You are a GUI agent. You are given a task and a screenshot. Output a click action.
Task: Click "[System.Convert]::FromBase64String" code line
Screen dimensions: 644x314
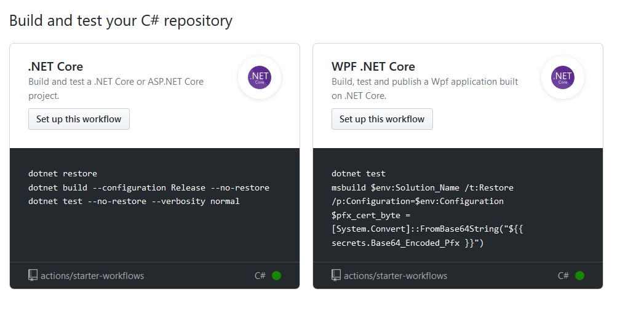[427, 229]
